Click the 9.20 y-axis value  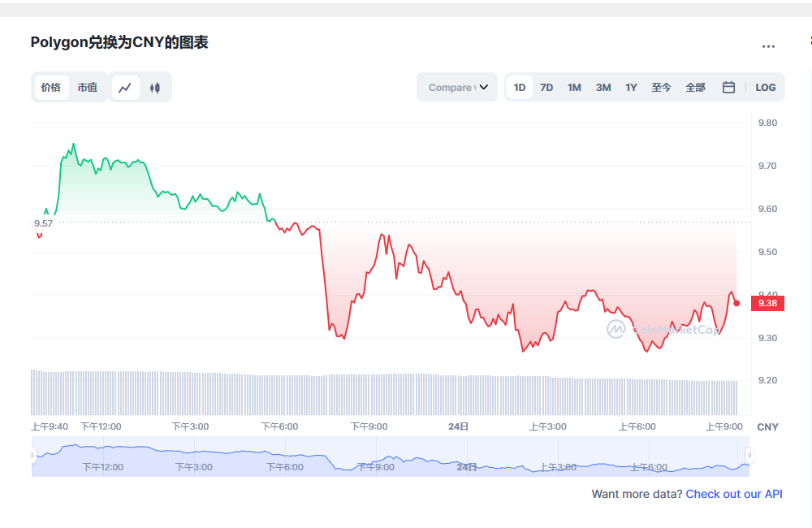click(767, 380)
